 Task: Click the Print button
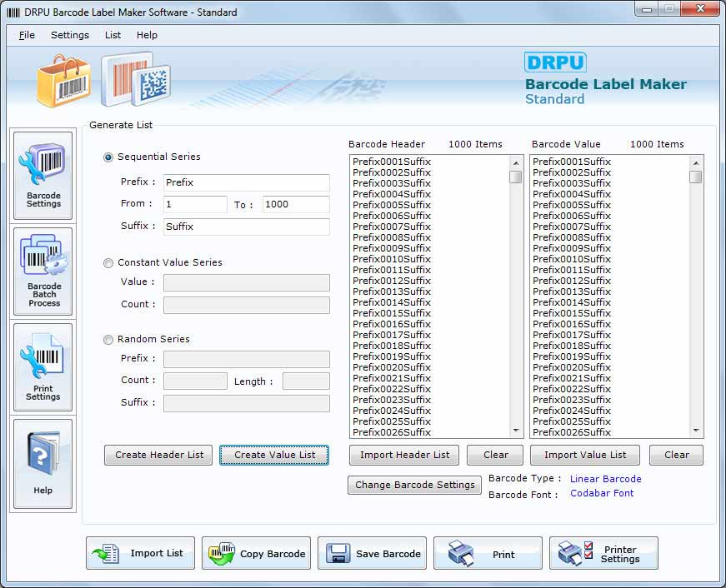[x=488, y=553]
